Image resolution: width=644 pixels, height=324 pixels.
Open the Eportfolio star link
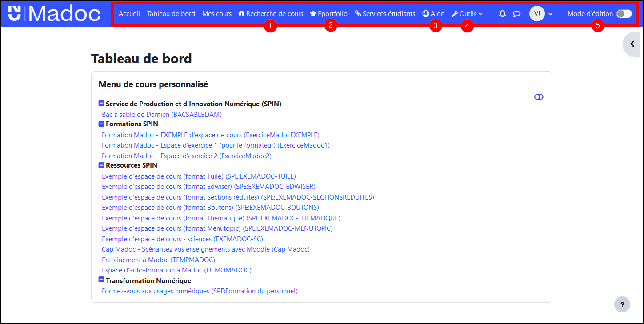point(328,14)
